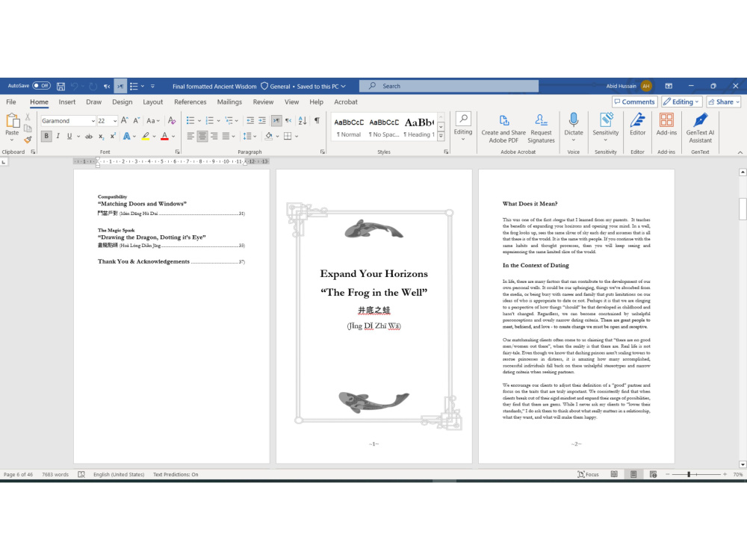Open the font size dropdown
Screen dimensions: 747x560
point(115,121)
